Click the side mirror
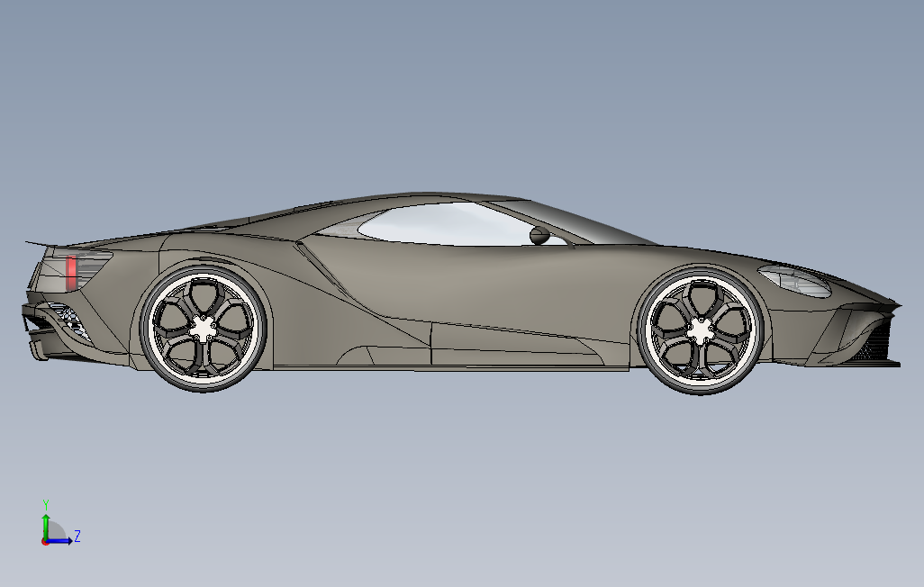The height and width of the screenshot is (587, 924). pos(539,235)
